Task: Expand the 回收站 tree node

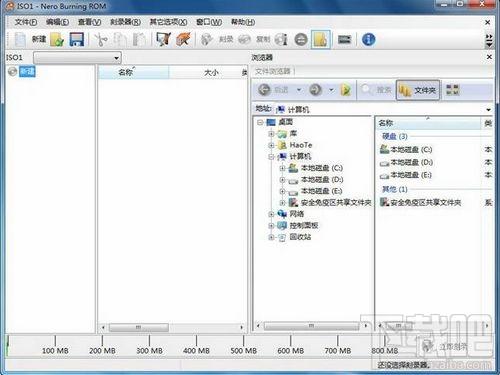Action: point(271,237)
